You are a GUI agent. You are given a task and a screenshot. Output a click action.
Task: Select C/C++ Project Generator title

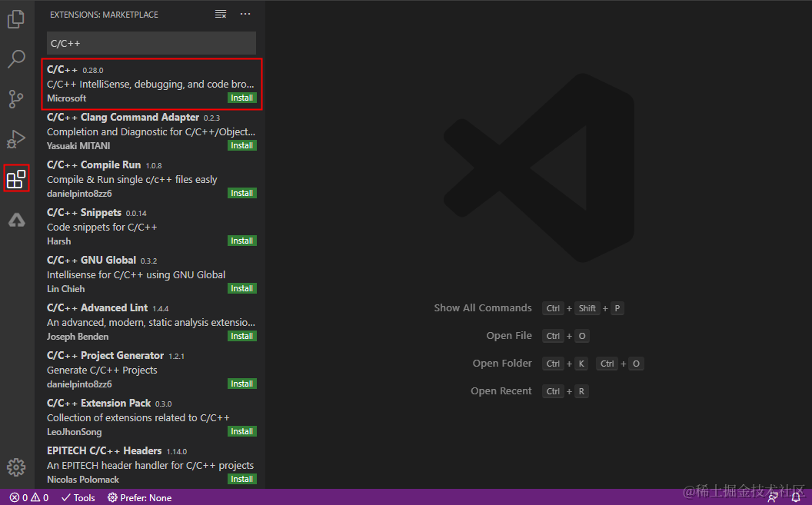tap(105, 355)
